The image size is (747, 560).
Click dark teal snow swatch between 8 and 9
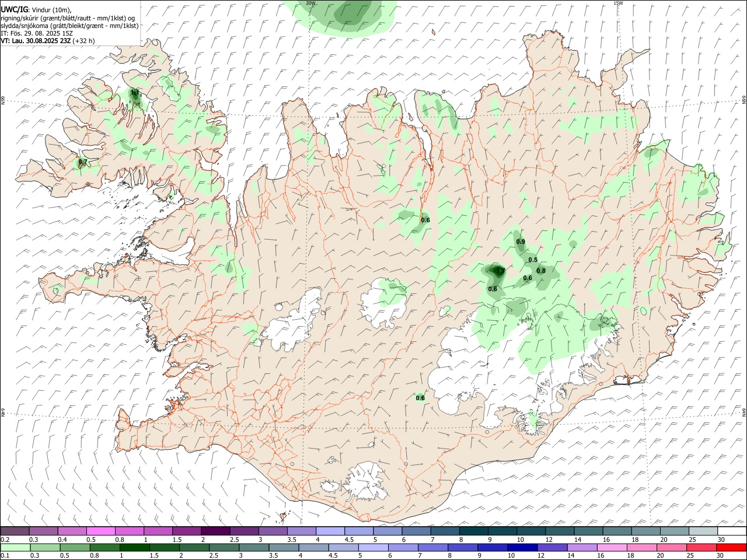point(473,531)
